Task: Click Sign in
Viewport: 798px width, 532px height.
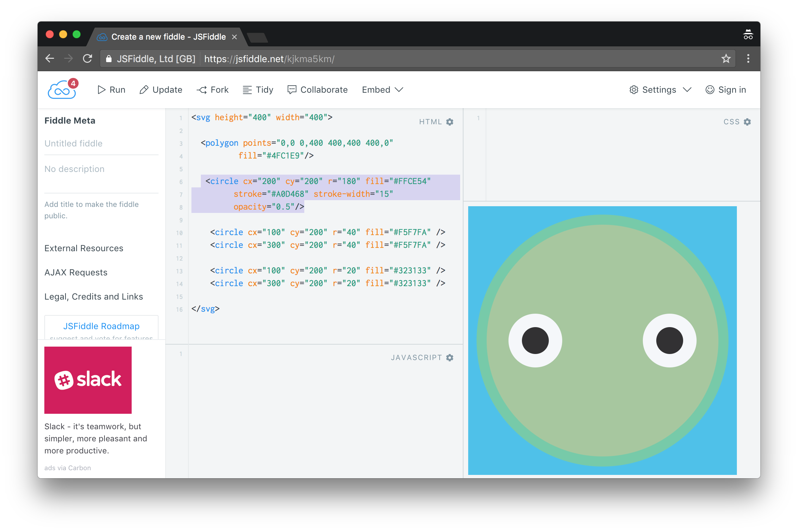Action: [x=726, y=90]
